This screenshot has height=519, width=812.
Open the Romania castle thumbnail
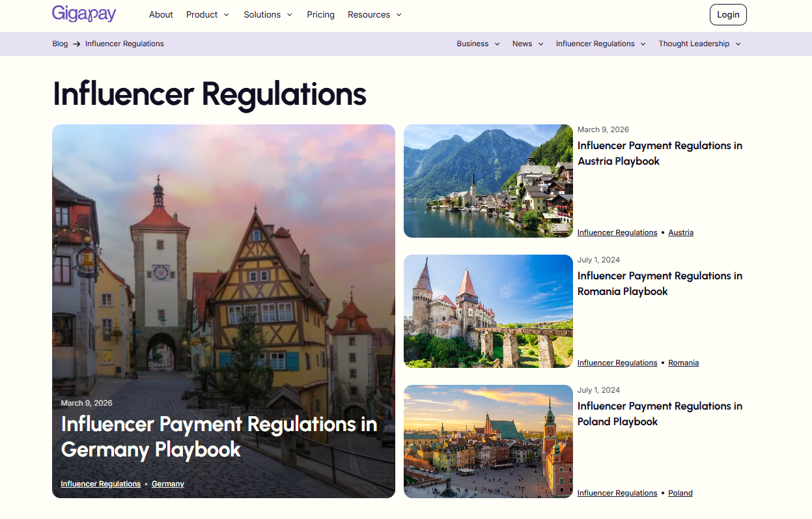pyautogui.click(x=488, y=311)
